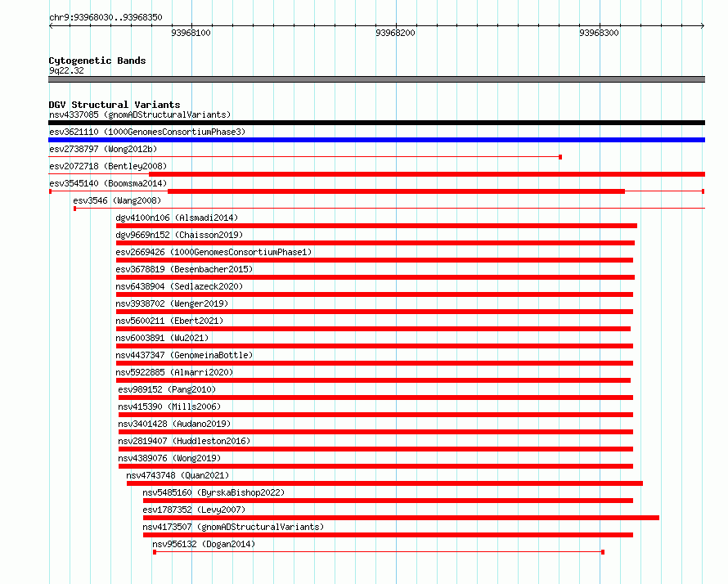The image size is (728, 584).
Task: Click nsv3938702 (Wenger2019) label
Action: (172, 303)
